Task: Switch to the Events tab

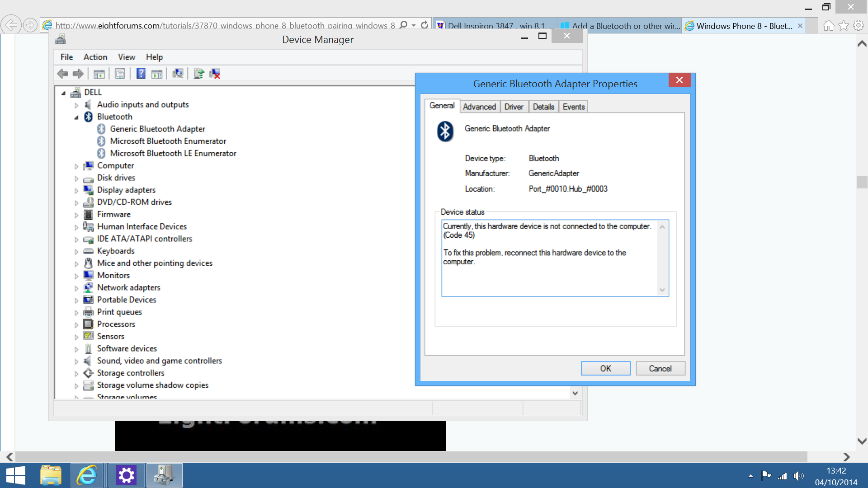Action: pyautogui.click(x=574, y=107)
